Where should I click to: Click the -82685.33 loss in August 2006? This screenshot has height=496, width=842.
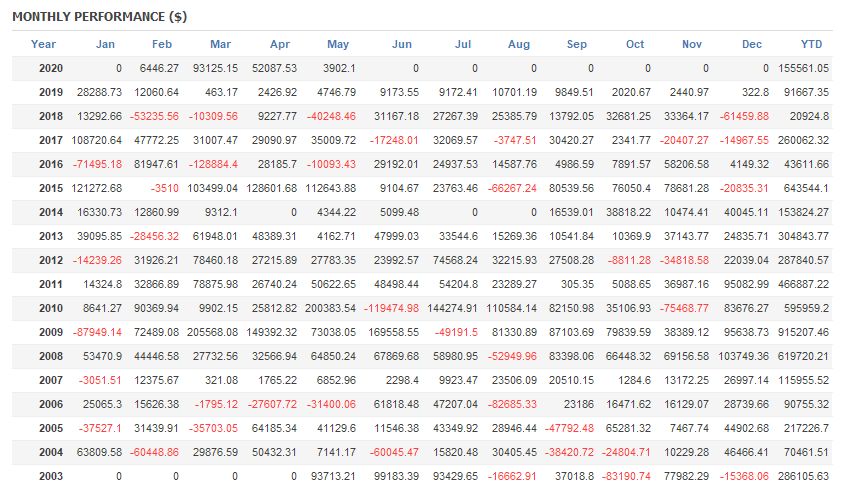(509, 404)
